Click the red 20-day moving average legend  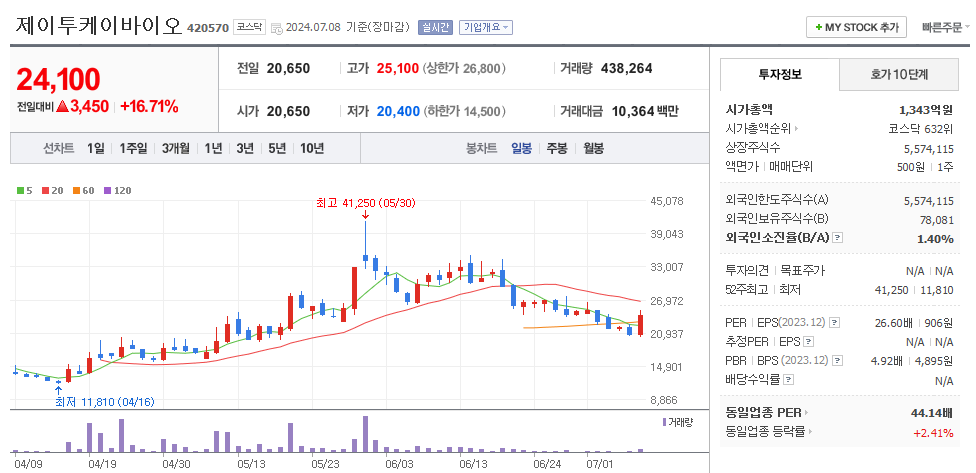pyautogui.click(x=53, y=190)
